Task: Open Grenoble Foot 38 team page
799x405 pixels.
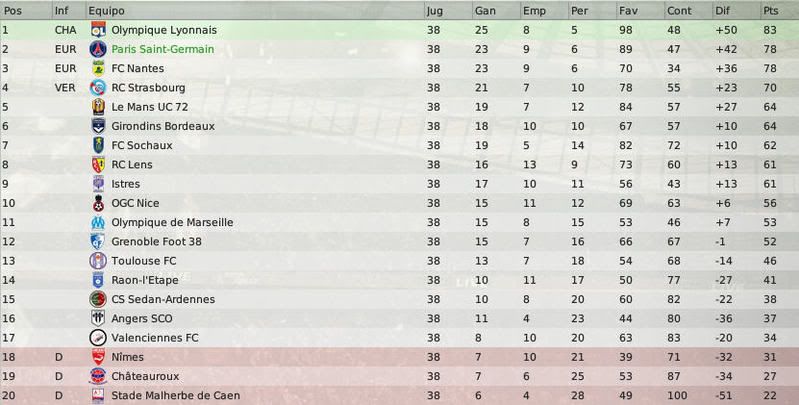Action: point(156,241)
